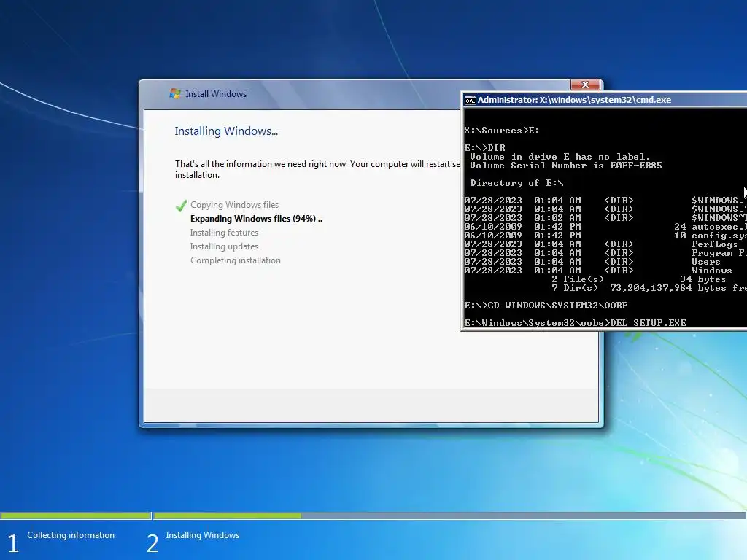This screenshot has width=747, height=560.
Task: Click the Installing Windows stage progress bar
Action: 449,516
